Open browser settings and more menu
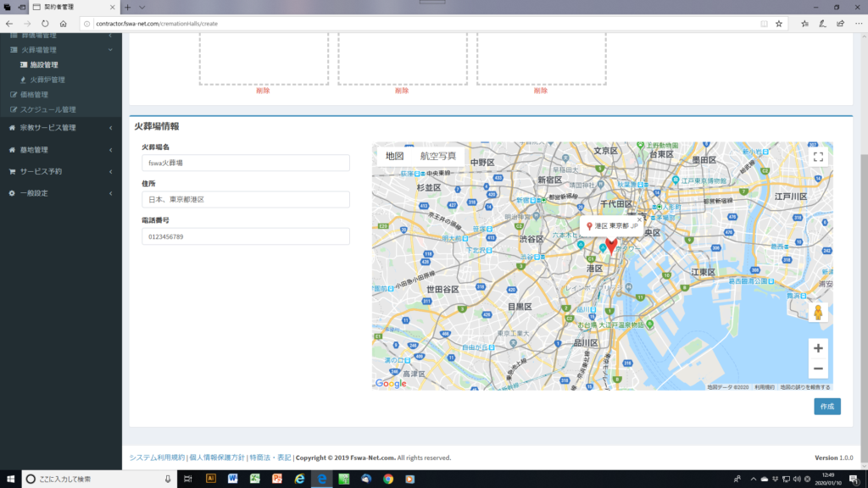This screenshot has height=488, width=868. [859, 24]
